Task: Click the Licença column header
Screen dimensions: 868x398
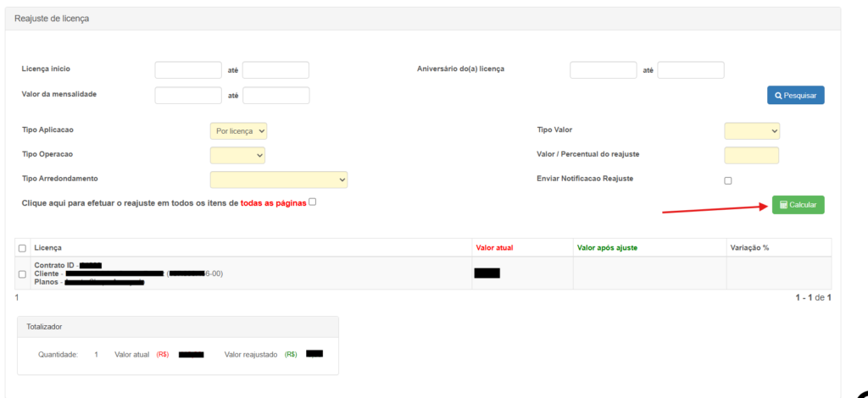Action: pos(48,247)
